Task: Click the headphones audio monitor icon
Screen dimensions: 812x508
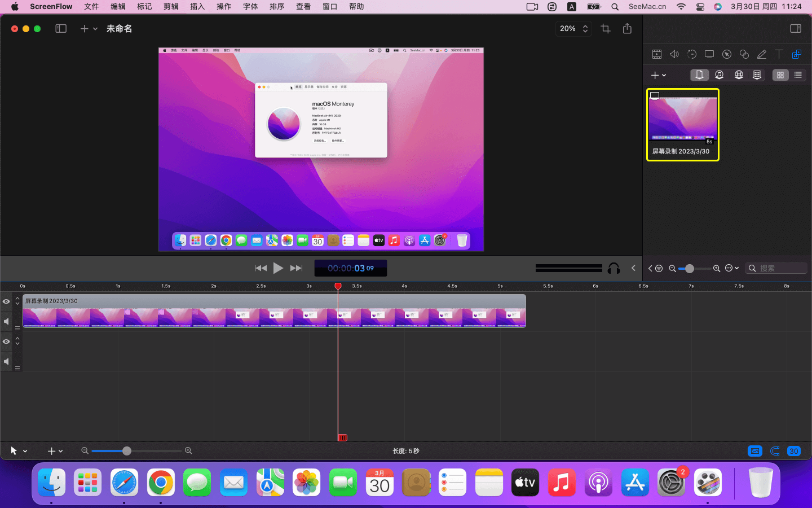Action: pyautogui.click(x=614, y=269)
